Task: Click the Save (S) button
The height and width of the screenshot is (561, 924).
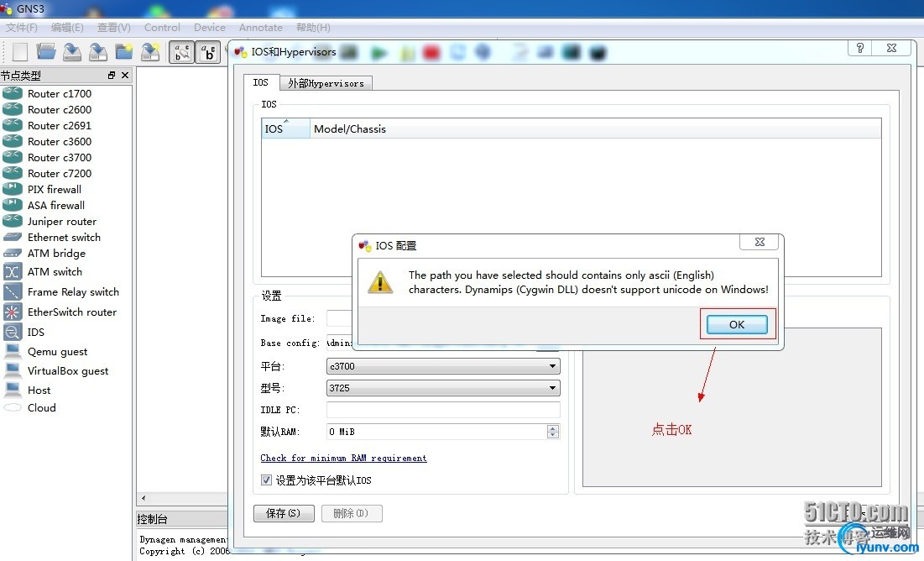Action: (x=284, y=513)
